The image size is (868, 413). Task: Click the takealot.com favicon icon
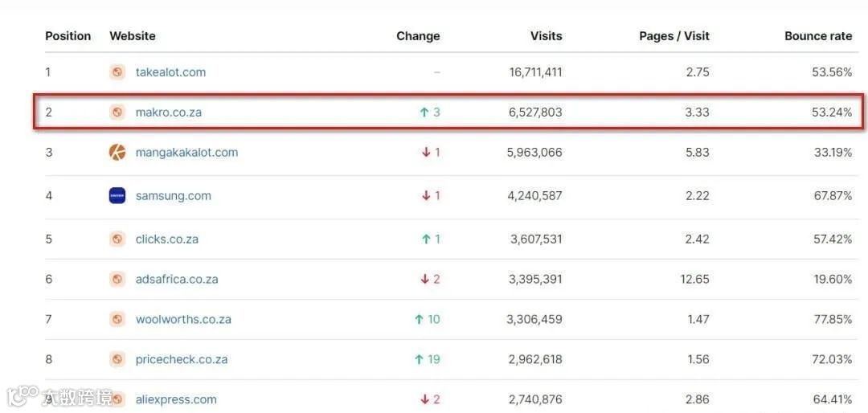pos(117,72)
